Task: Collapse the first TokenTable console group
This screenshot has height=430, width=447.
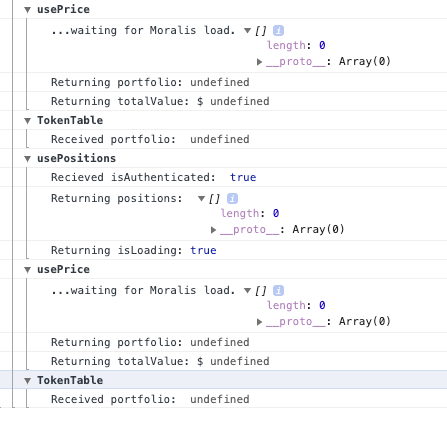Action: tap(28, 121)
